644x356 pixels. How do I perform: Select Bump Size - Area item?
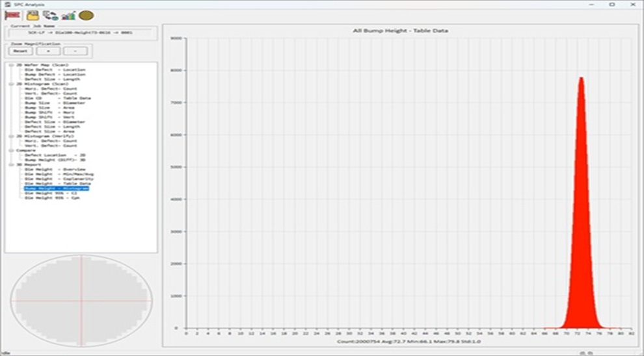pos(49,107)
